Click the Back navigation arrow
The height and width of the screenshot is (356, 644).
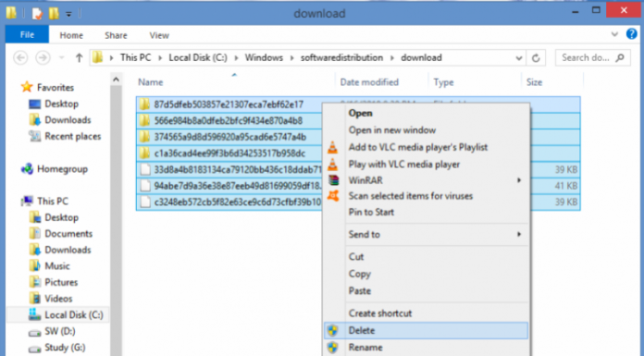pos(21,58)
